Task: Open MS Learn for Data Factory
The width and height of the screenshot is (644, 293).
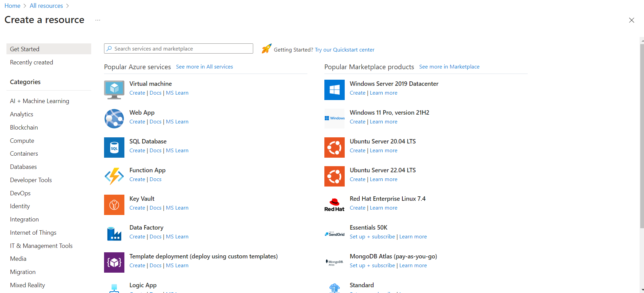Action: tap(177, 237)
